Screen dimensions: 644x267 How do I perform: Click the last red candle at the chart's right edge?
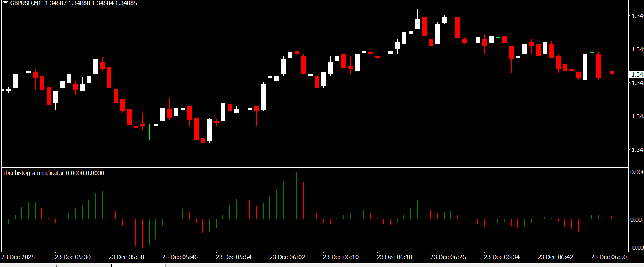click(x=612, y=73)
